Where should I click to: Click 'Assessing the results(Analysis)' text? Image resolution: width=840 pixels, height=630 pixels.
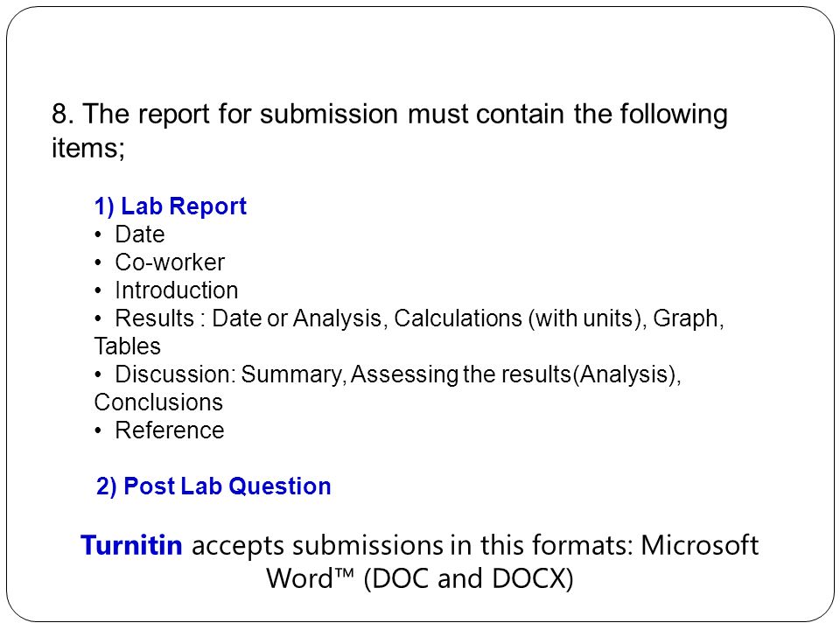(514, 375)
